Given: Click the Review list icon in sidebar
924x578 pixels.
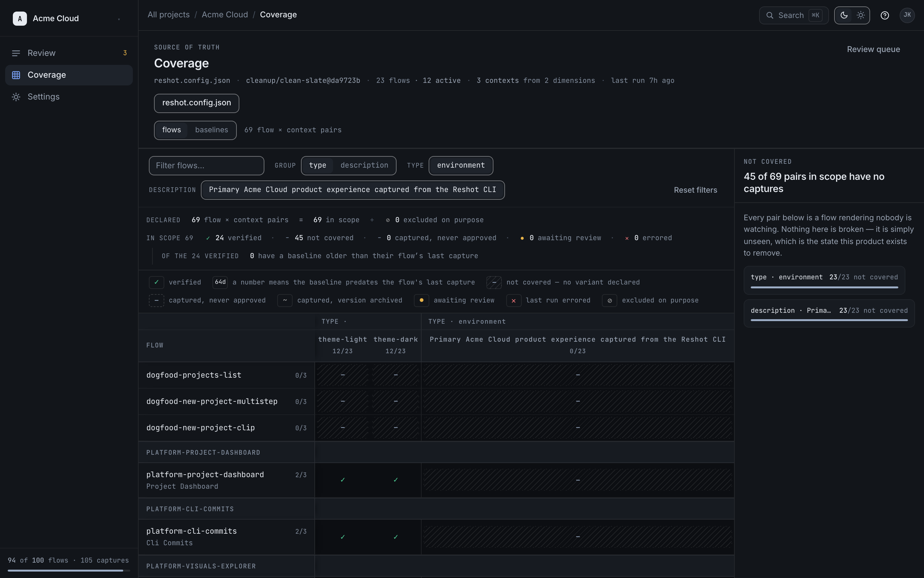Looking at the screenshot, I should 16,53.
